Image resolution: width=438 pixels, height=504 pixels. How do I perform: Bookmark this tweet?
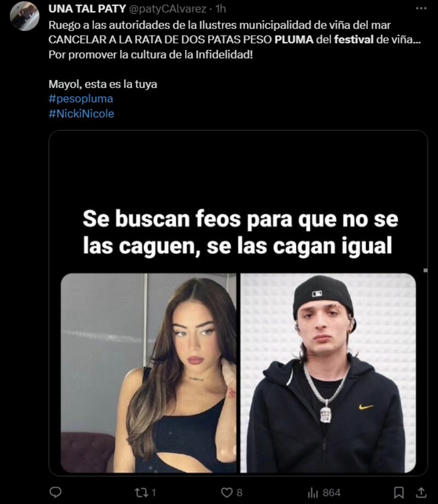click(399, 493)
